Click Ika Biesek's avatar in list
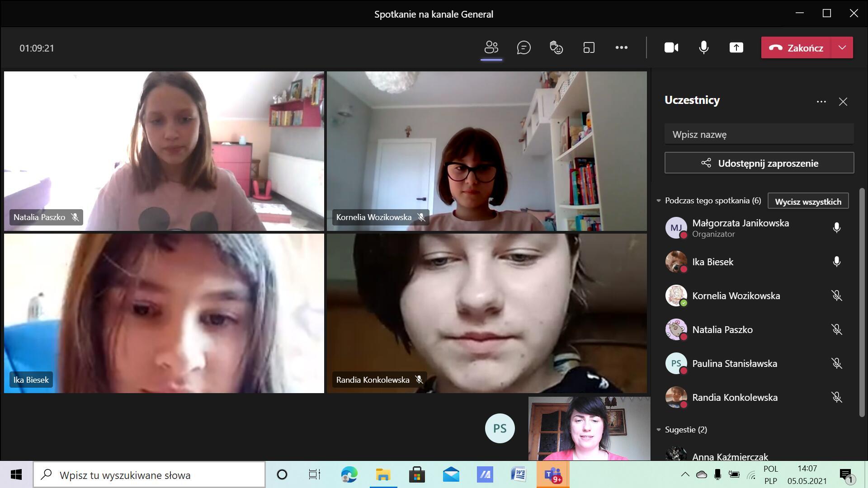The width and height of the screenshot is (868, 488). 676,262
